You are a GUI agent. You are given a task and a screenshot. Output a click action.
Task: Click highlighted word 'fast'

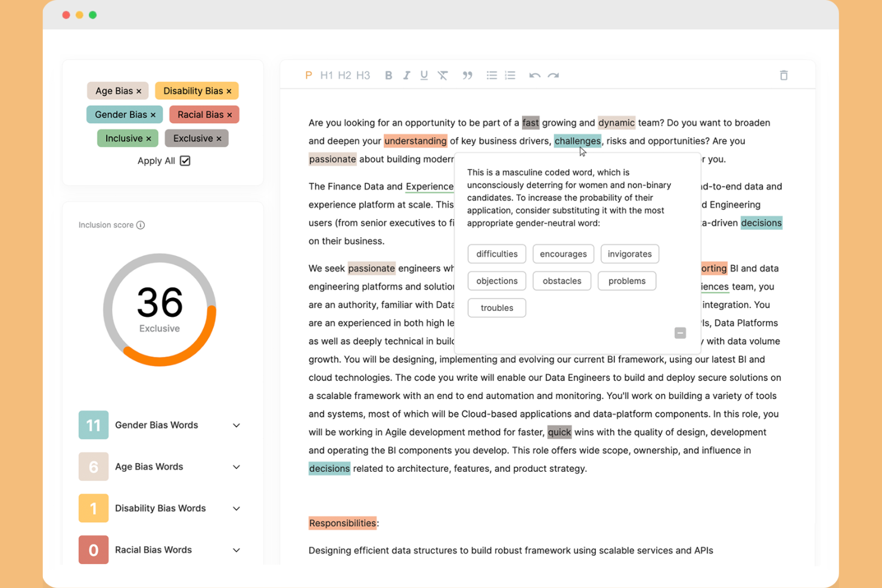tap(530, 123)
